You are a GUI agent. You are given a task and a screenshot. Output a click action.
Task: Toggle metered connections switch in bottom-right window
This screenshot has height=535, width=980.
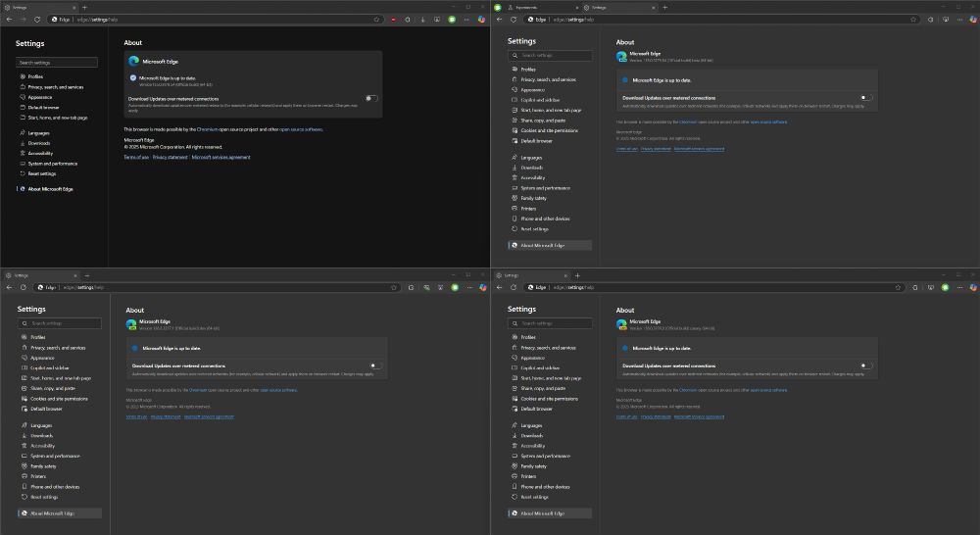pyautogui.click(x=865, y=365)
